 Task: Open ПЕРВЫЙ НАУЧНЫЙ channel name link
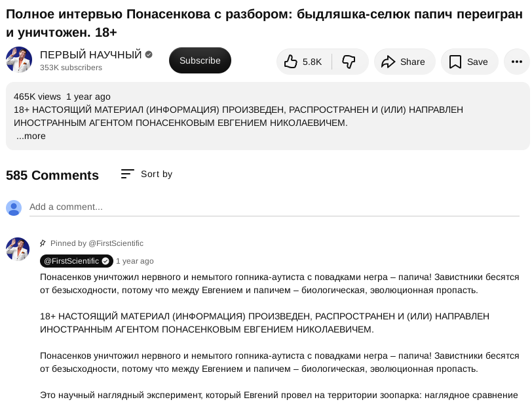pyautogui.click(x=90, y=54)
